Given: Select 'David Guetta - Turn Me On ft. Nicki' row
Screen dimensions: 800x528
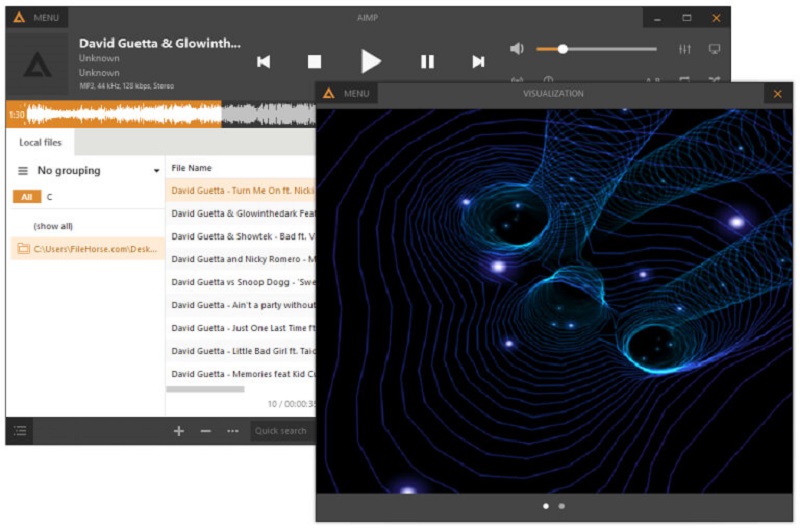Looking at the screenshot, I should click(x=241, y=190).
